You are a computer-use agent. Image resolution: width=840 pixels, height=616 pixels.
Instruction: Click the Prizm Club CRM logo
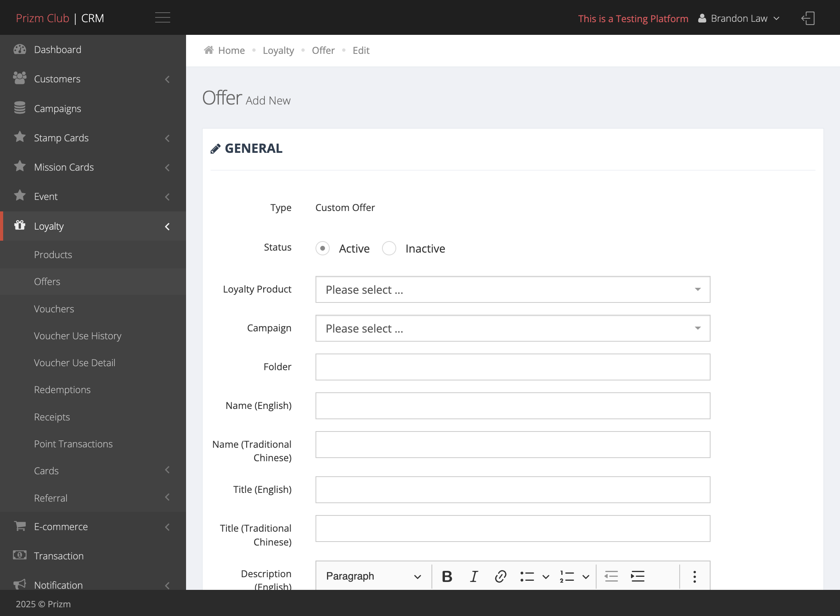click(60, 18)
